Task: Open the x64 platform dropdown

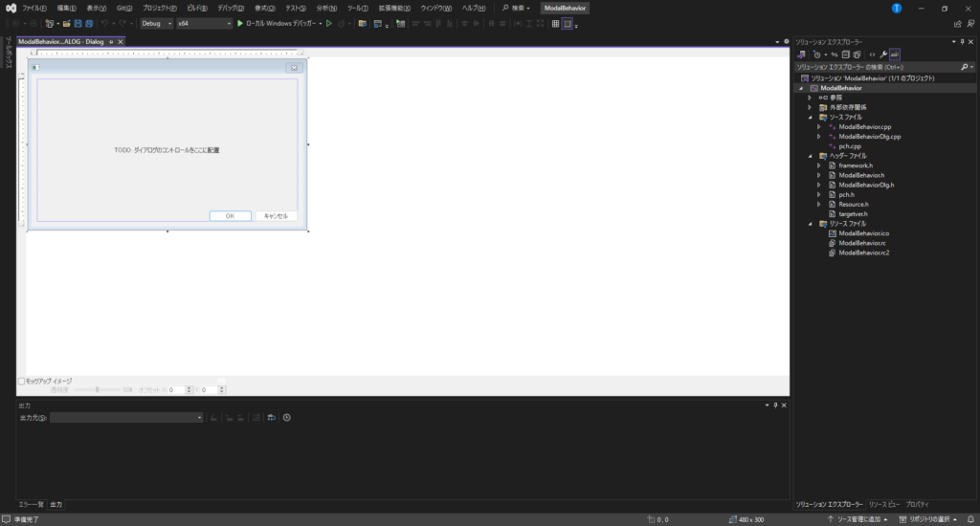Action: (204, 23)
